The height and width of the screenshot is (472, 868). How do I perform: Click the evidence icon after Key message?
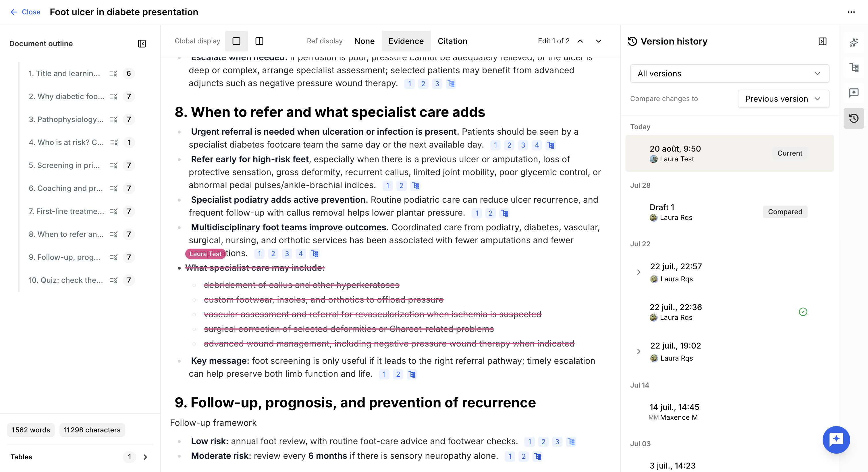(x=412, y=374)
